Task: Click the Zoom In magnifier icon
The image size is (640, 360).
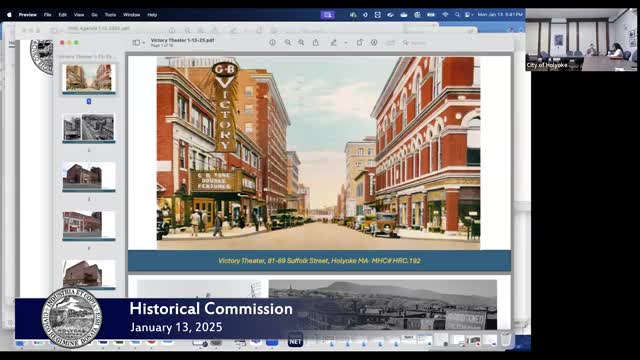Action: click(x=301, y=42)
